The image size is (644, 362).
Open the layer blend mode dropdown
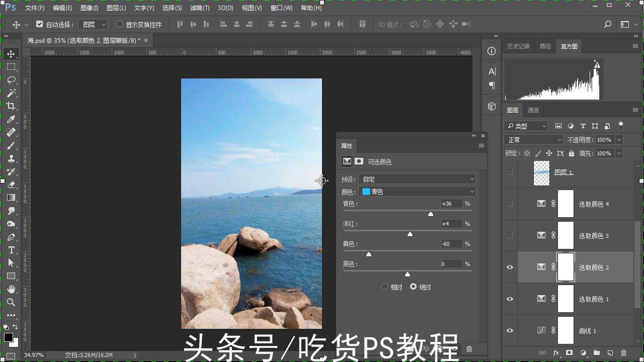pos(533,139)
